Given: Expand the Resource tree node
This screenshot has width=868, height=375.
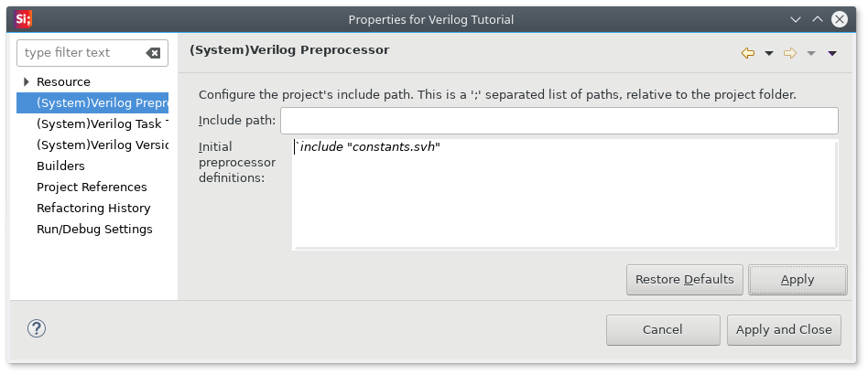Looking at the screenshot, I should coord(26,81).
